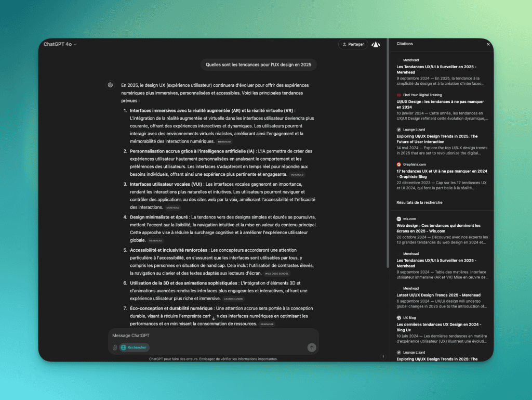Click the Lounge Lizard favicon at the panel bottom
The width and height of the screenshot is (532, 400).
[x=398, y=353]
